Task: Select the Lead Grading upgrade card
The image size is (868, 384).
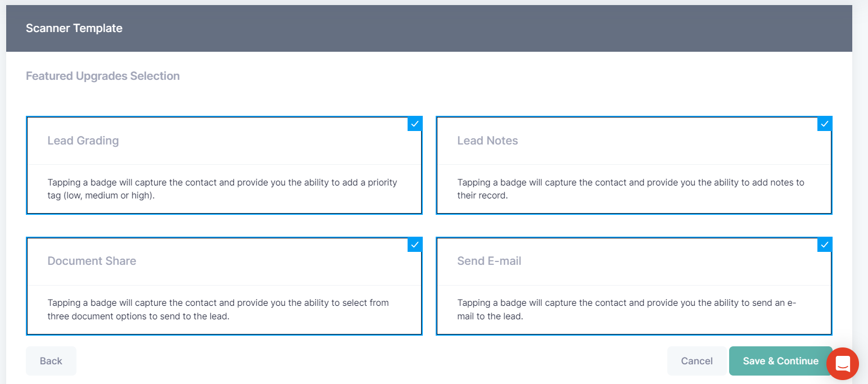Action: click(224, 165)
